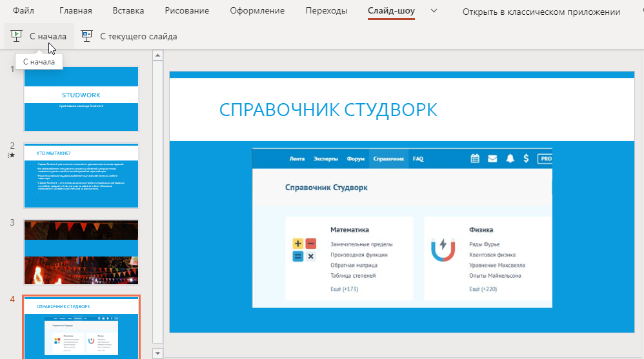This screenshot has height=359, width=644.
Task: Switch to the Вставка tab
Action: [x=128, y=11]
